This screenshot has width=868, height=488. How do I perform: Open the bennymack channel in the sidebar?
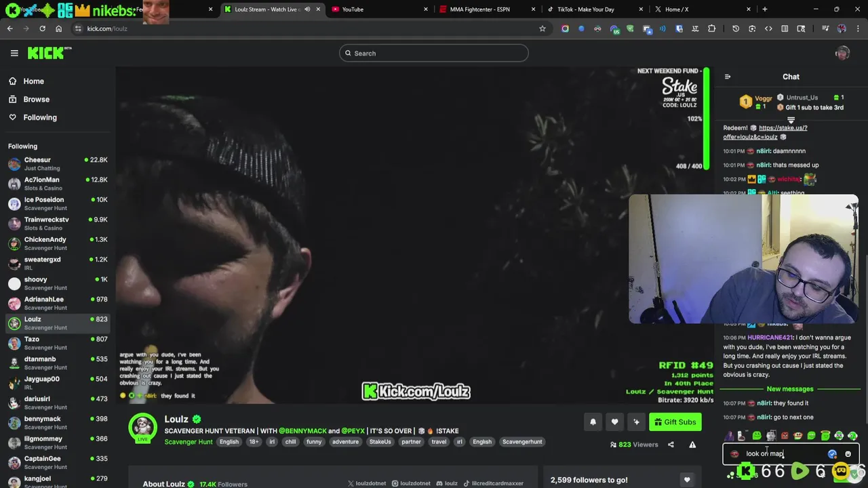point(58,422)
